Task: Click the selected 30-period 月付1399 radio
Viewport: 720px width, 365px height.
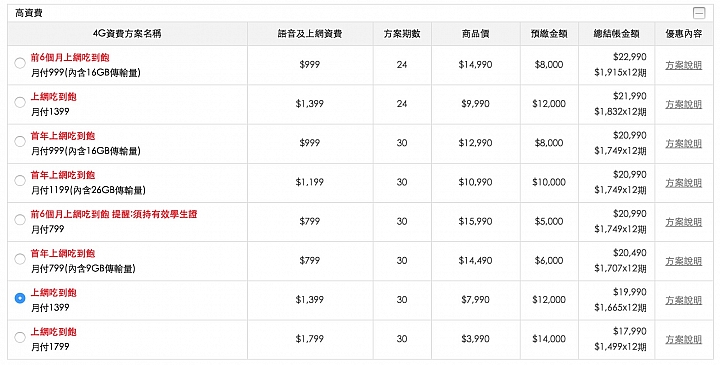Action: coord(20,298)
